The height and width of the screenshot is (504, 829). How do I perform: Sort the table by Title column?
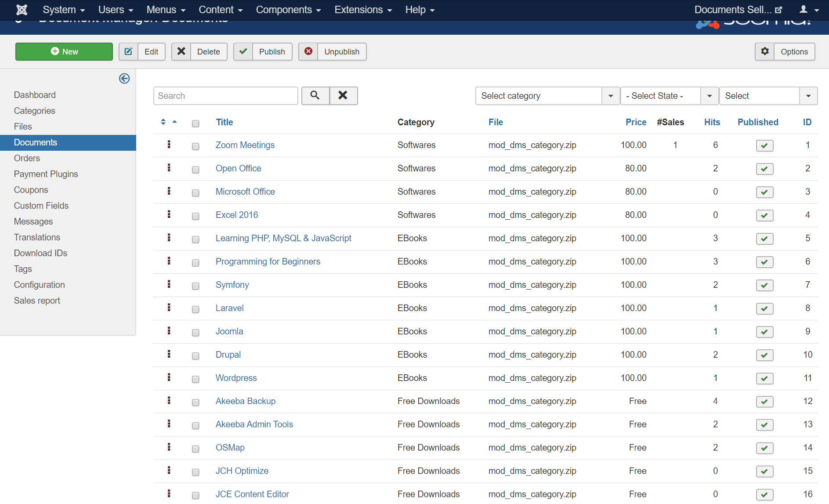(x=224, y=122)
